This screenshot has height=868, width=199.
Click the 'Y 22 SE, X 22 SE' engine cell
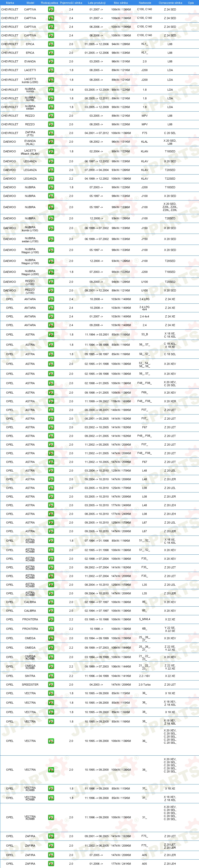tap(170, 630)
